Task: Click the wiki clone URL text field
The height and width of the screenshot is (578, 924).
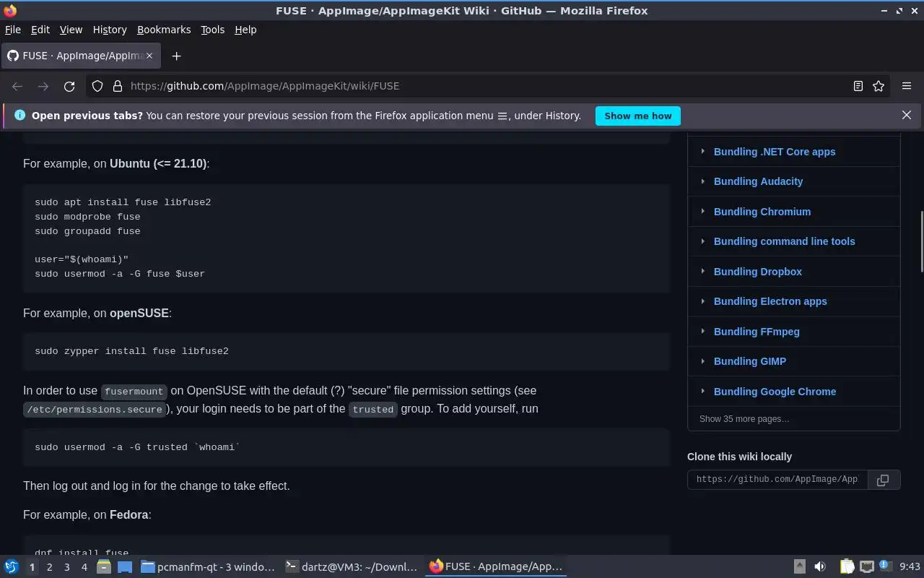Action: (x=777, y=480)
